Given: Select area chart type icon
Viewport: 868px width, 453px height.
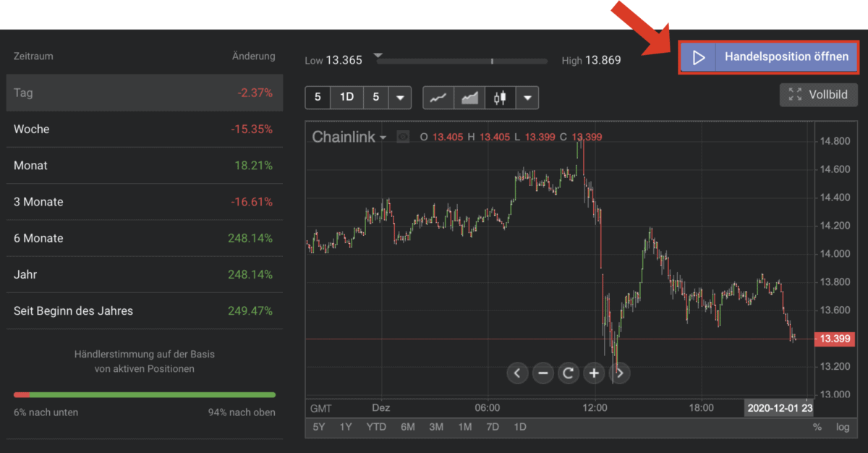Looking at the screenshot, I should coord(469,98).
